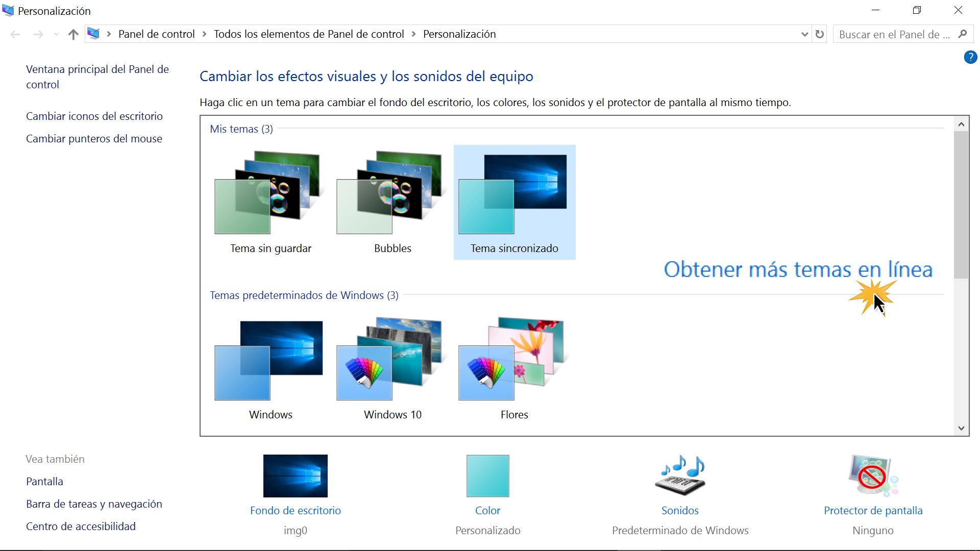The image size is (980, 551).
Task: Click Obtener más temas en línea
Action: tap(798, 269)
